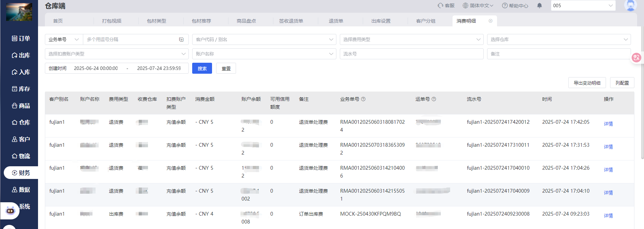The height and width of the screenshot is (229, 644).
Task: Switch to the 退货单 tab
Action: click(336, 21)
